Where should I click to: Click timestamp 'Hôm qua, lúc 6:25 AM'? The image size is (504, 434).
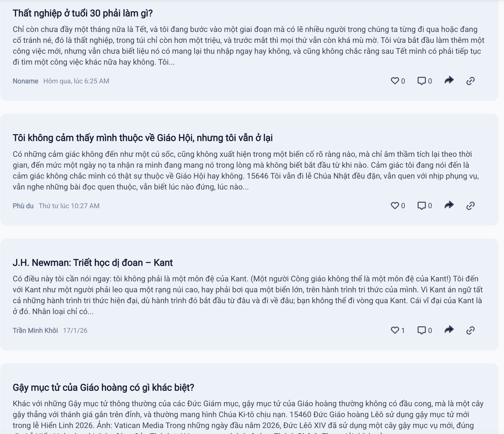click(x=76, y=81)
